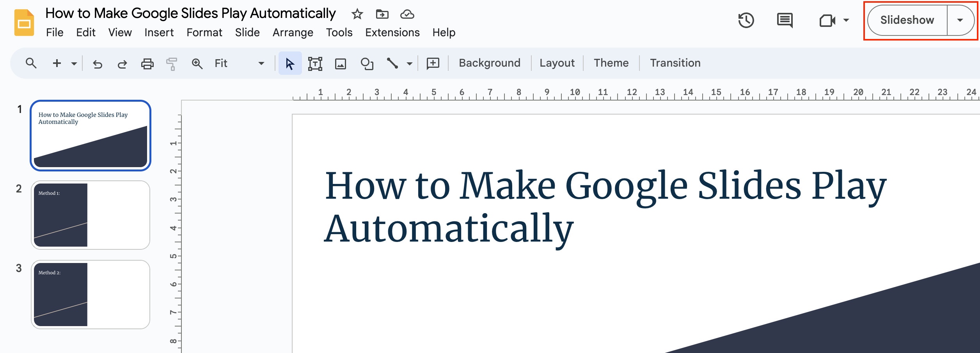Start the Slideshow
The height and width of the screenshot is (353, 980).
click(x=907, y=20)
